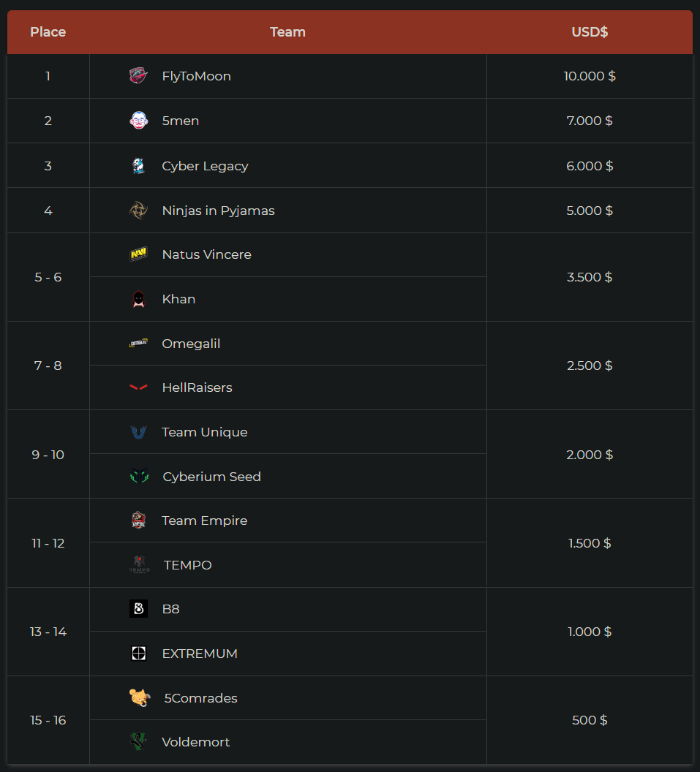The width and height of the screenshot is (700, 772).
Task: Click the FlyToMoon team logo
Action: pyautogui.click(x=138, y=76)
